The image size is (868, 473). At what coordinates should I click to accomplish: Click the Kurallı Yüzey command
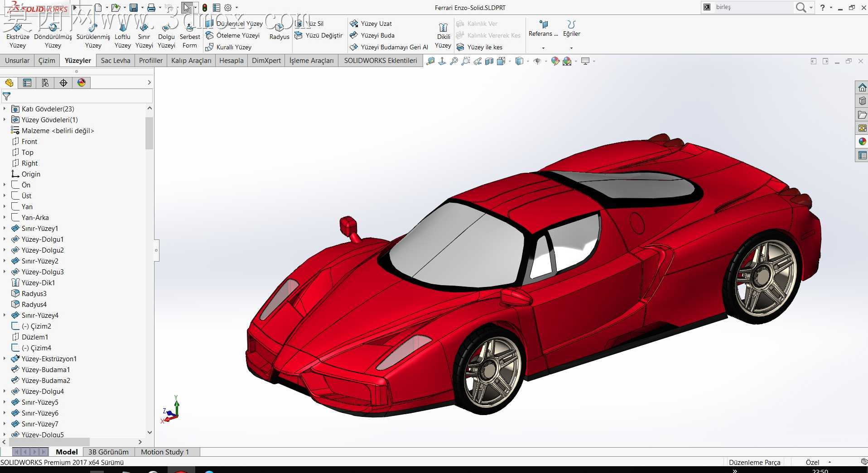pos(229,47)
